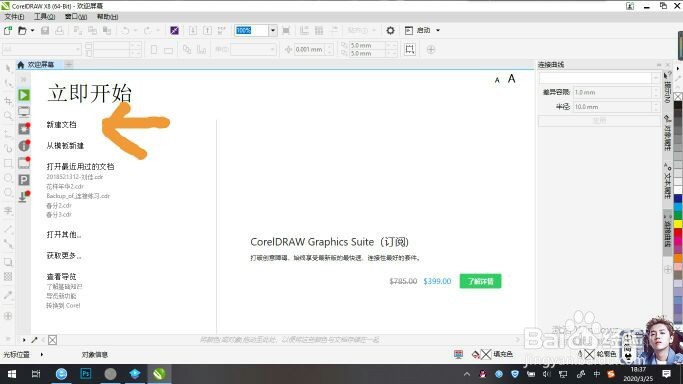Open the 窗口 menu
The image size is (683, 384).
tap(76, 17)
